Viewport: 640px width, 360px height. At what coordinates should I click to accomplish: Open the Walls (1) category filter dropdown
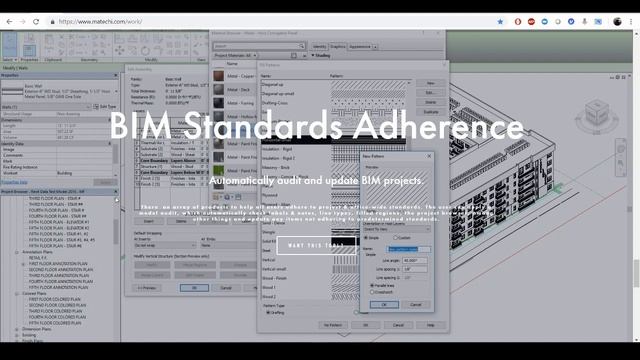[x=46, y=107]
